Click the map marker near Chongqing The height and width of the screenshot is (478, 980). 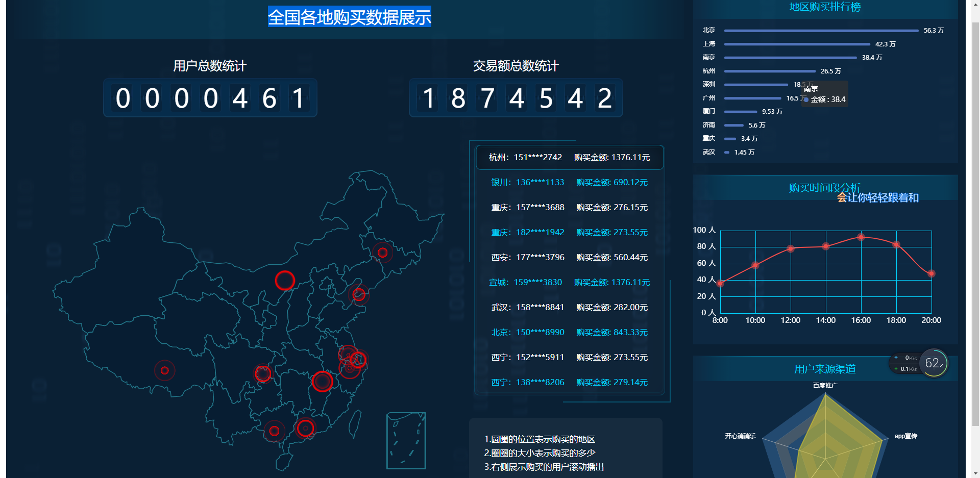[263, 373]
